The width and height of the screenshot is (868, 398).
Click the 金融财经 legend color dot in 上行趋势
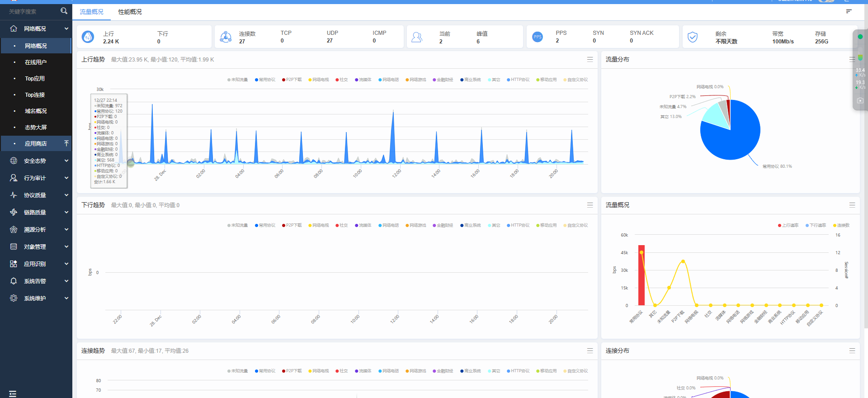click(434, 80)
